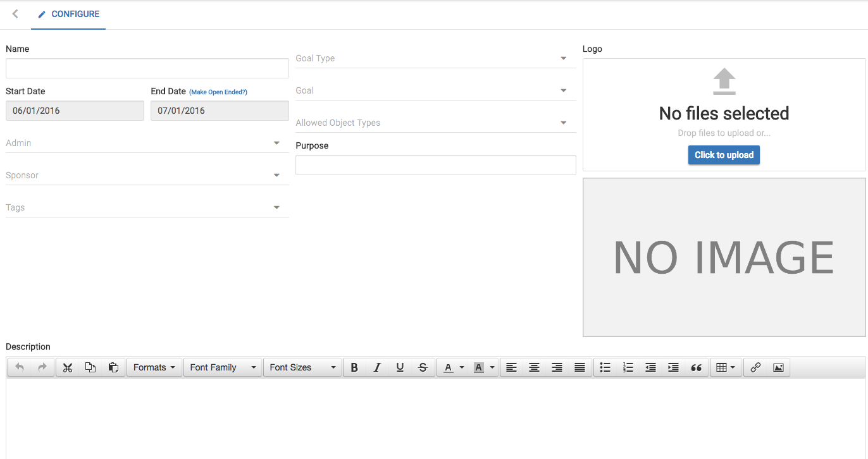Redo the last action in Description

[x=42, y=367]
